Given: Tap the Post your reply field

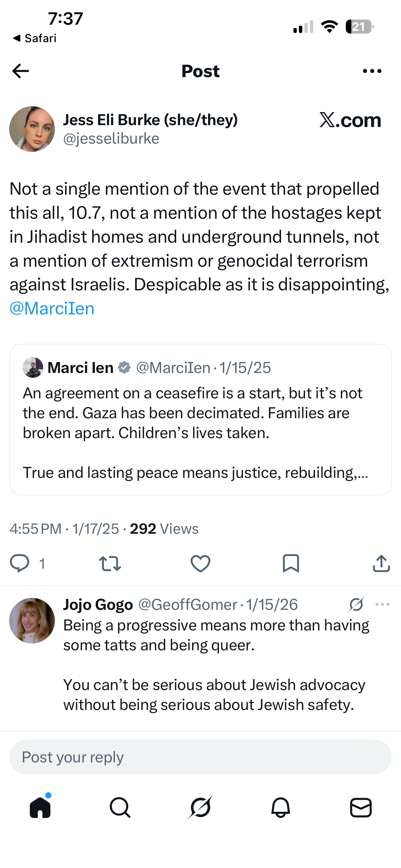Looking at the screenshot, I should pos(200,757).
